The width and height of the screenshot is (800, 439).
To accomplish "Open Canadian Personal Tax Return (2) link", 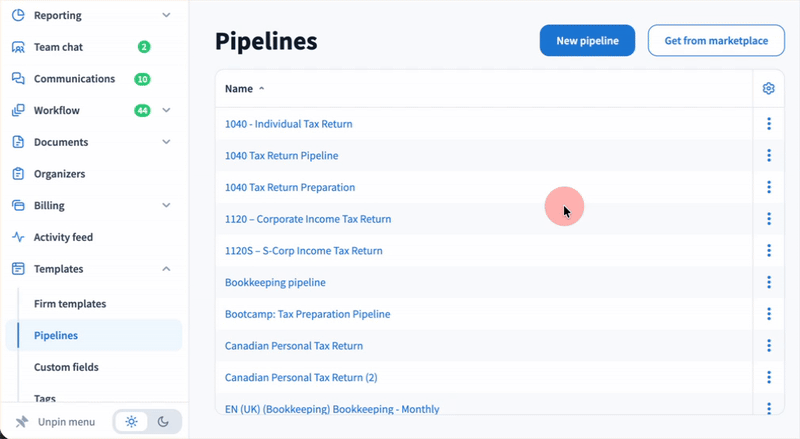I will click(x=301, y=377).
